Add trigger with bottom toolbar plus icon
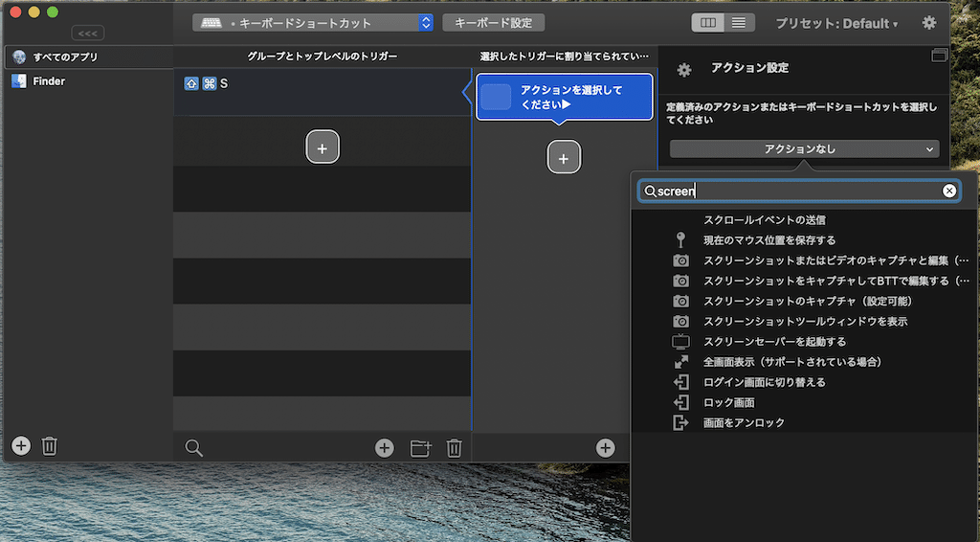 385,447
